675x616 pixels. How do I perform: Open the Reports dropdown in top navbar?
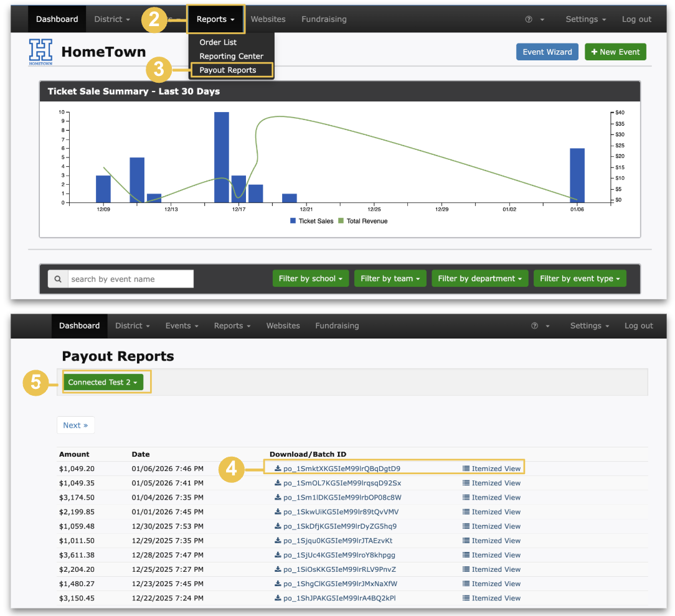[x=215, y=19]
